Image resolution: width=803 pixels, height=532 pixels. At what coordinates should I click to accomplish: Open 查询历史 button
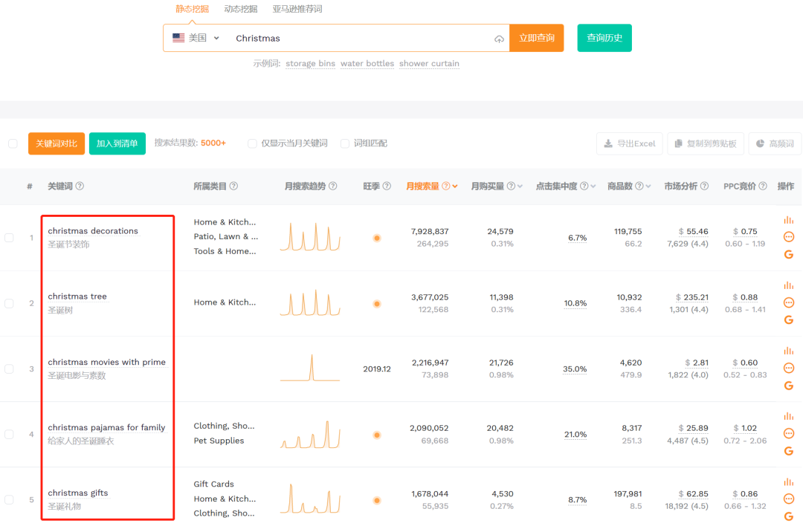point(604,38)
